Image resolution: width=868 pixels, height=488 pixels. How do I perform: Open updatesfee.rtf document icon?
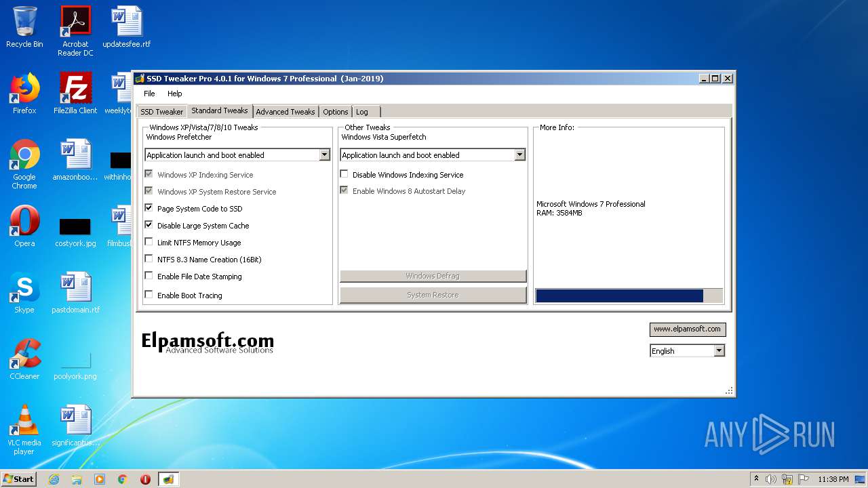coord(126,27)
